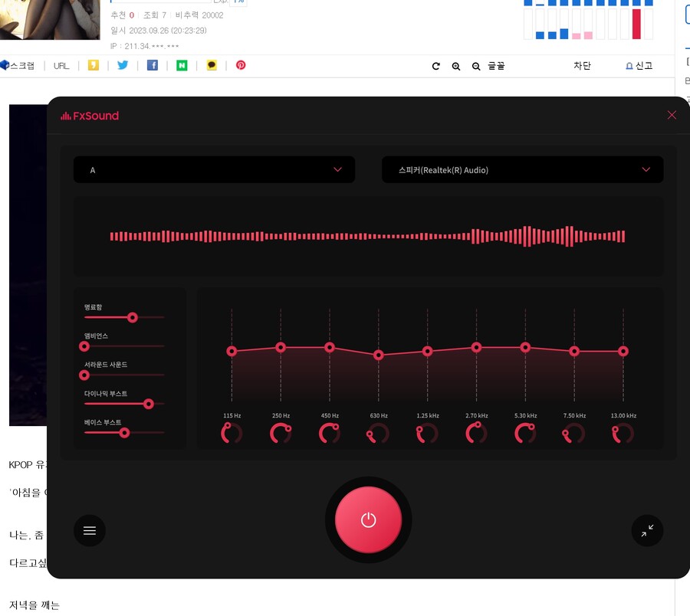Share the post via KakaoTalk
This screenshot has width=690, height=616.
click(211, 65)
